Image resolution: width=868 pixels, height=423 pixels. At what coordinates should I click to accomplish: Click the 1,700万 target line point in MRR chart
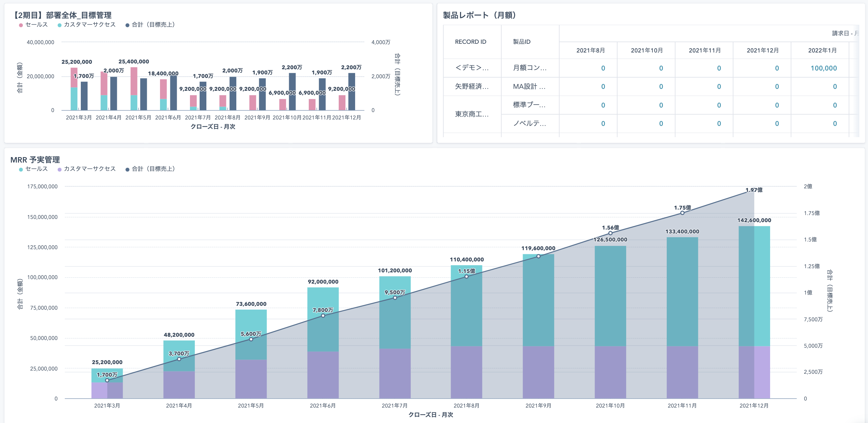[107, 380]
